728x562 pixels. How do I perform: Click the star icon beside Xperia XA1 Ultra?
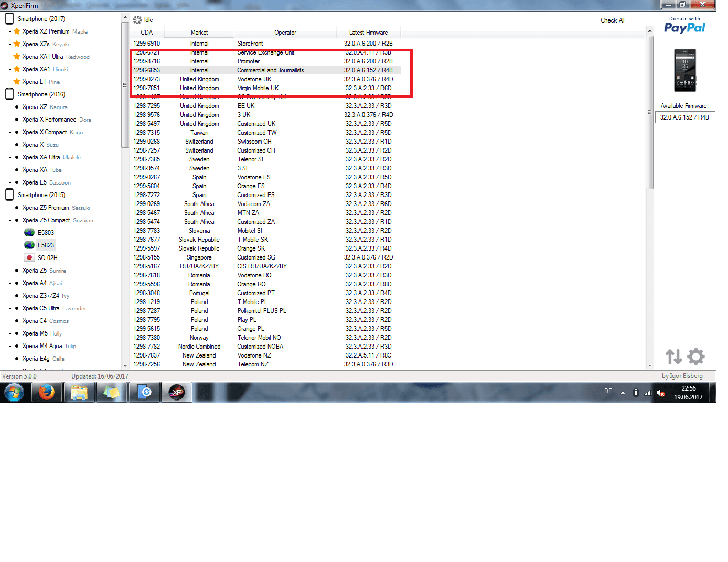17,57
